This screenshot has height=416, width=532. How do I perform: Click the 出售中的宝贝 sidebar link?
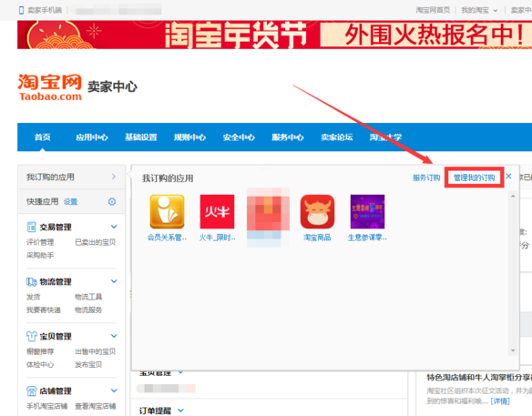[96, 351]
